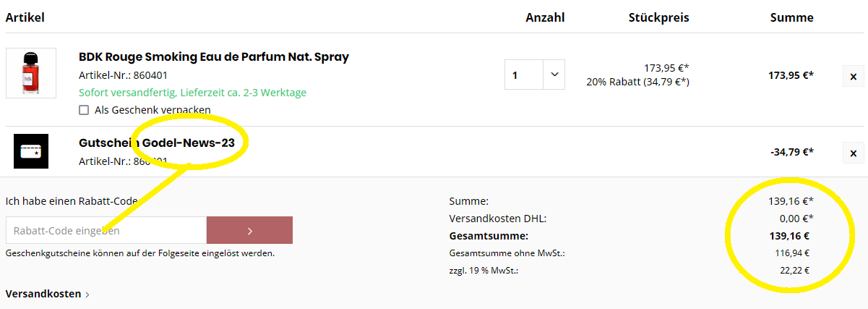Tick the 'Als Geschenk verpacken' checkbox
The height and width of the screenshot is (309, 868).
(84, 110)
